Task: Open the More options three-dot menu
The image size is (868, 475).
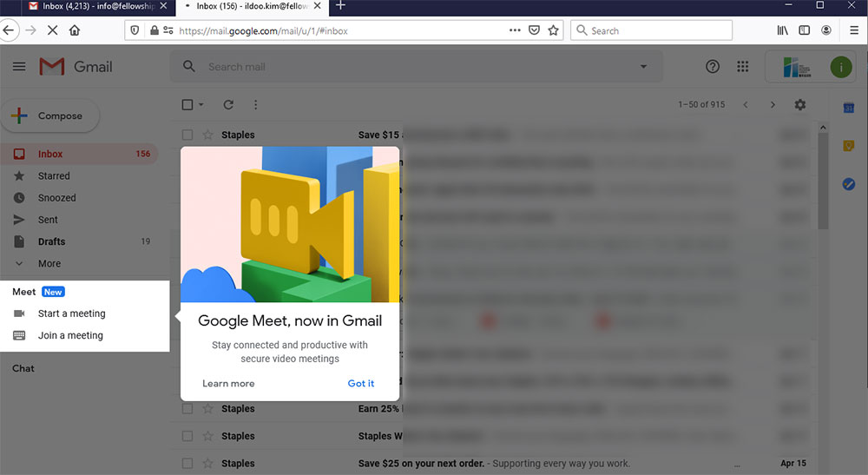Action: (255, 104)
